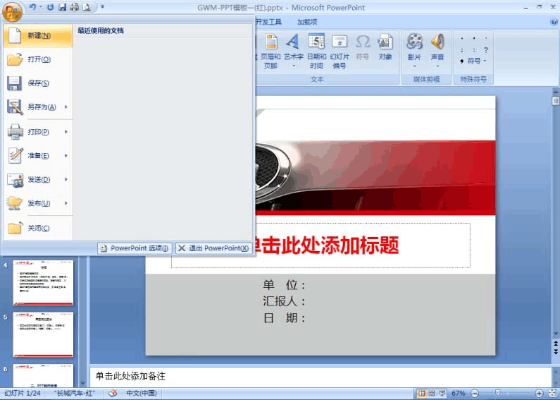Select slide 6 thumbnail in the slide panel
560x400 pixels.
[43, 375]
